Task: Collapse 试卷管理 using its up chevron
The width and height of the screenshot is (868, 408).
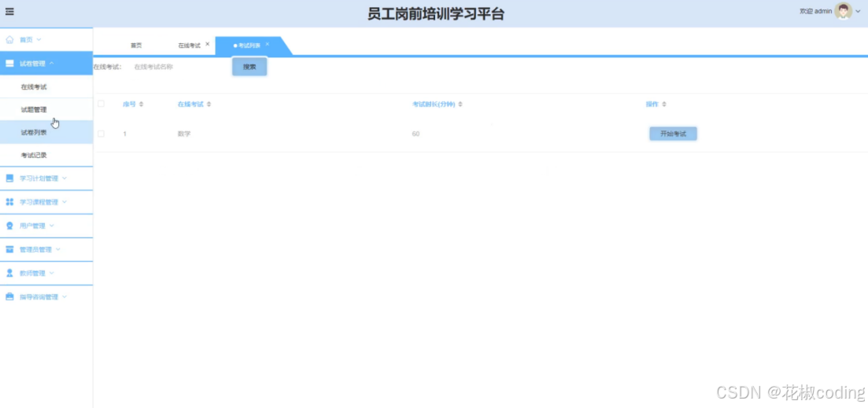Action: coord(51,64)
